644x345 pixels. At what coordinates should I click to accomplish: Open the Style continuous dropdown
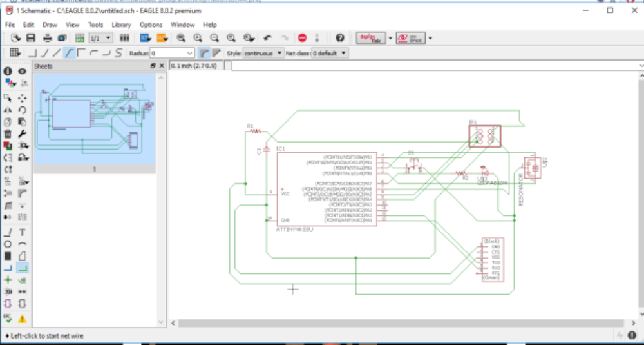pos(263,53)
